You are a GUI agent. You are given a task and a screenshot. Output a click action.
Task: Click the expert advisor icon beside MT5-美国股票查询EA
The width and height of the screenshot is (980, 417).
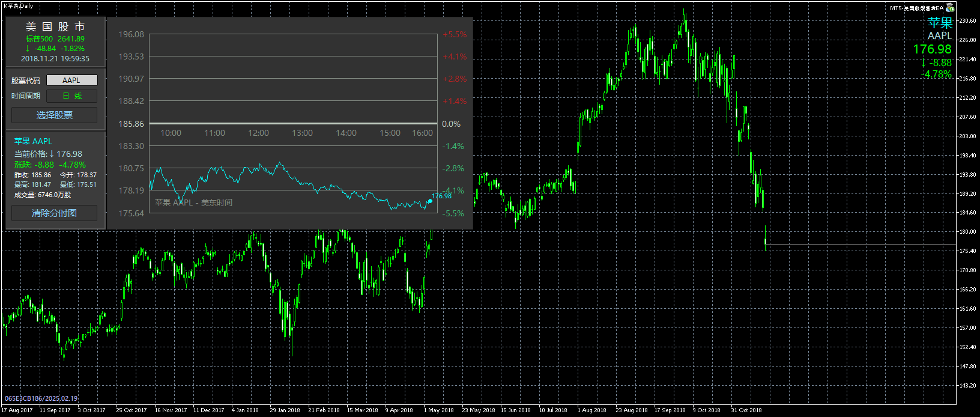[950, 8]
